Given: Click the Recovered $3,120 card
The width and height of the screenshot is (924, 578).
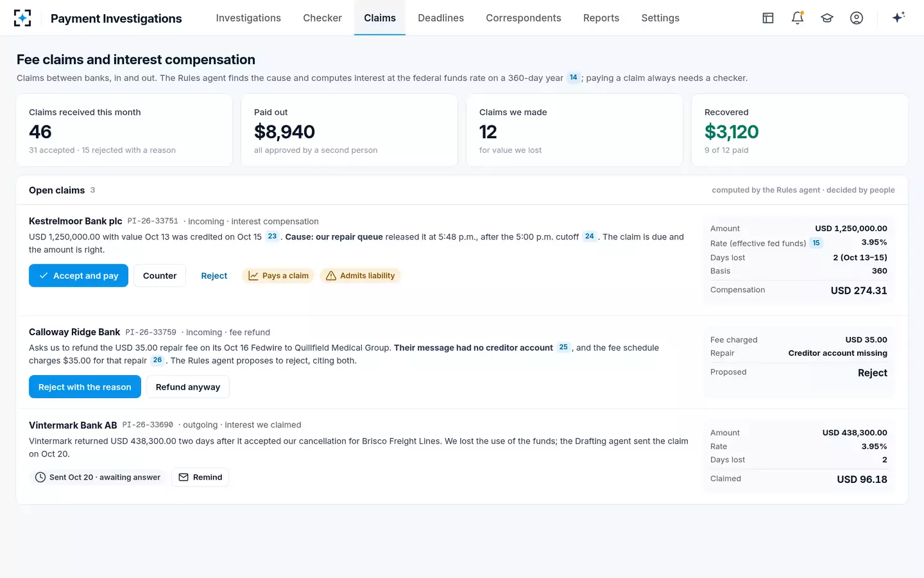Looking at the screenshot, I should tap(800, 130).
